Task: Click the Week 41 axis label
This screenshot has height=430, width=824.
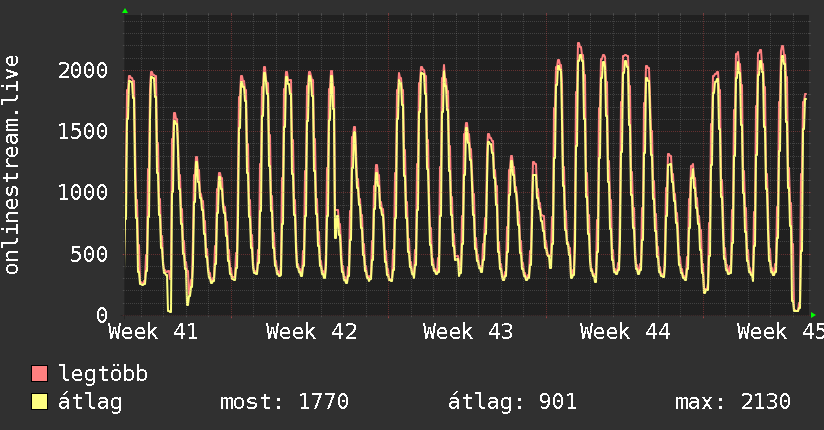Action: (153, 332)
